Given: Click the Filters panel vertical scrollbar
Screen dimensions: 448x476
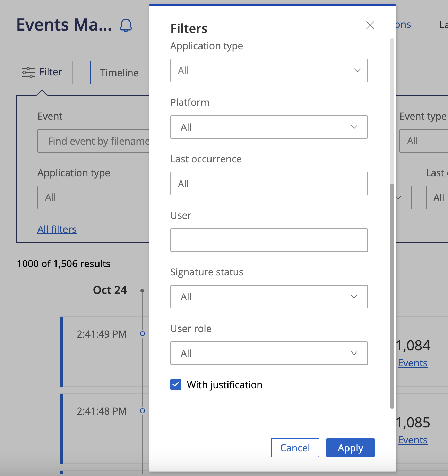Looking at the screenshot, I should [x=392, y=296].
